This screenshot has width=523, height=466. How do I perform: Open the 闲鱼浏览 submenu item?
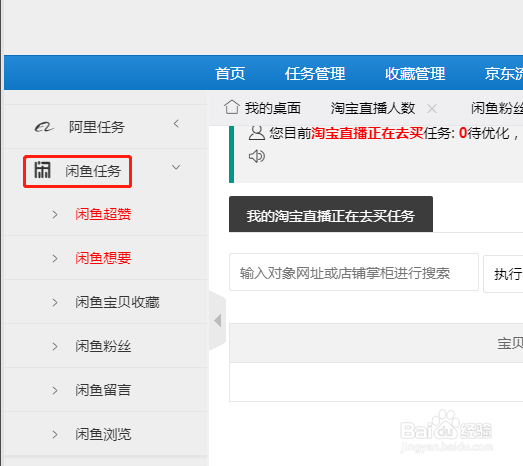coord(103,434)
